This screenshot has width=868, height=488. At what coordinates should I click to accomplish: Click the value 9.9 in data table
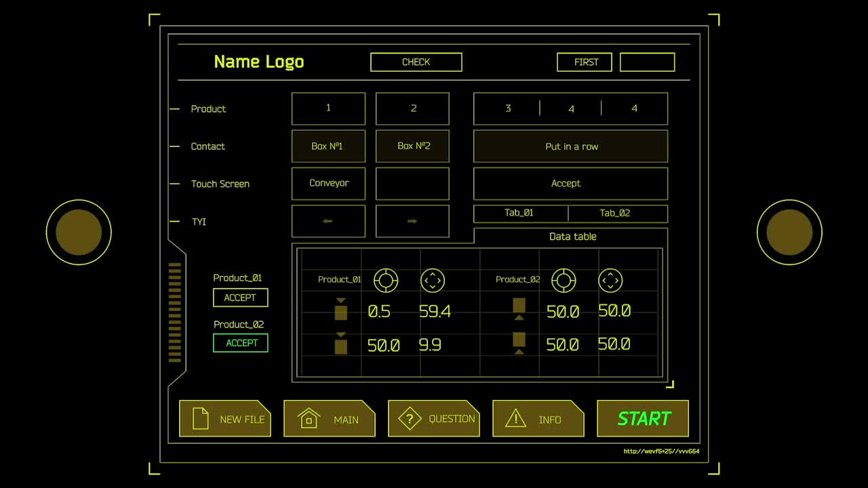(430, 346)
